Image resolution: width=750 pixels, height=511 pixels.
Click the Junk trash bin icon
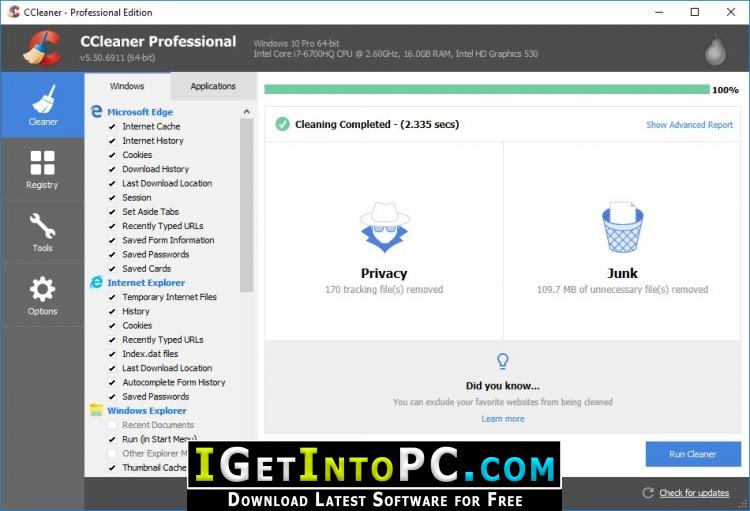tap(622, 227)
